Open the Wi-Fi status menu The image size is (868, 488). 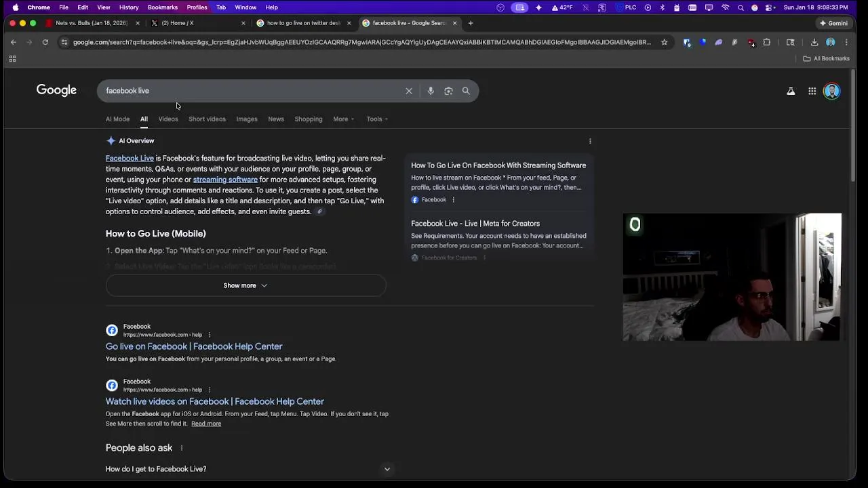click(x=725, y=7)
